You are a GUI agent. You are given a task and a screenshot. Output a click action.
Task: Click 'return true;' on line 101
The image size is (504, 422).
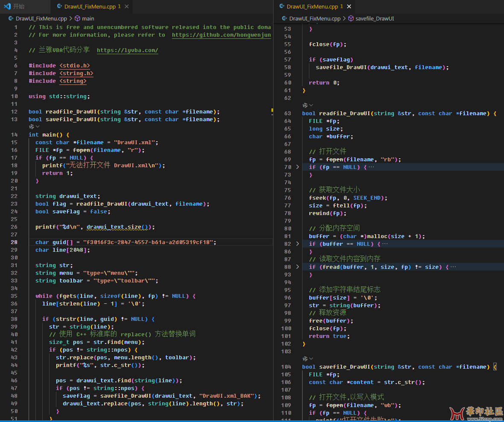click(329, 336)
